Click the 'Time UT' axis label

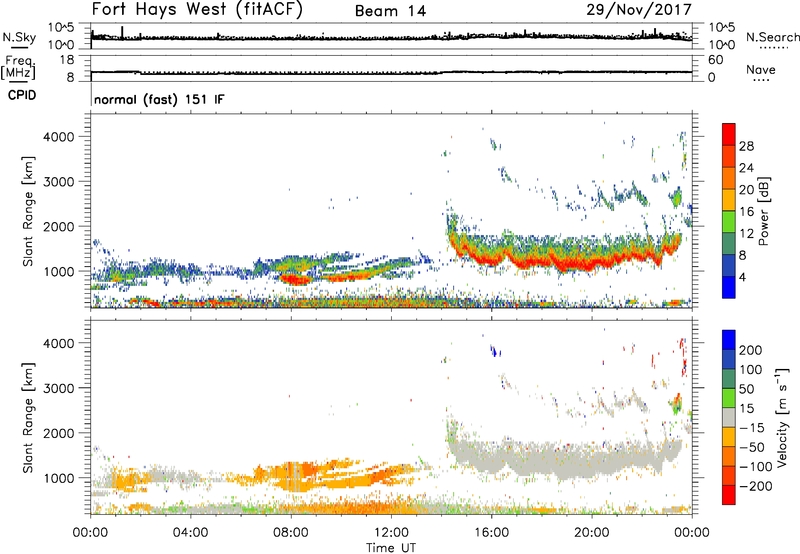click(x=391, y=548)
